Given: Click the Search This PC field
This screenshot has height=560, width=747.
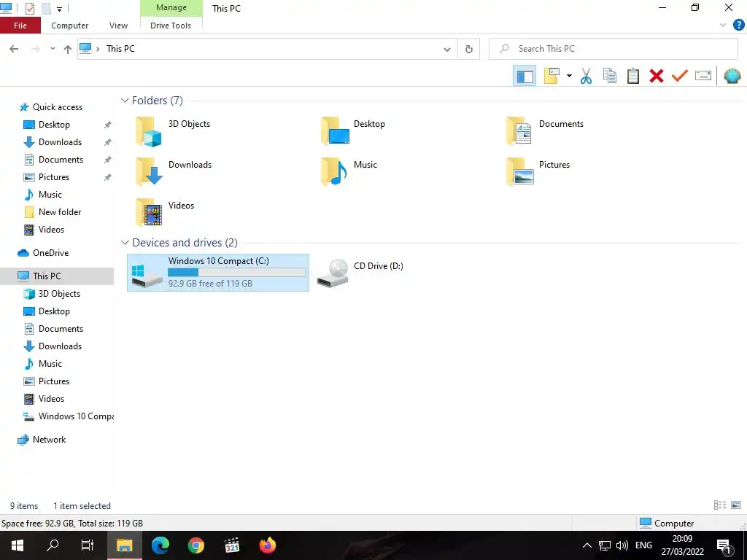Looking at the screenshot, I should click(x=613, y=49).
